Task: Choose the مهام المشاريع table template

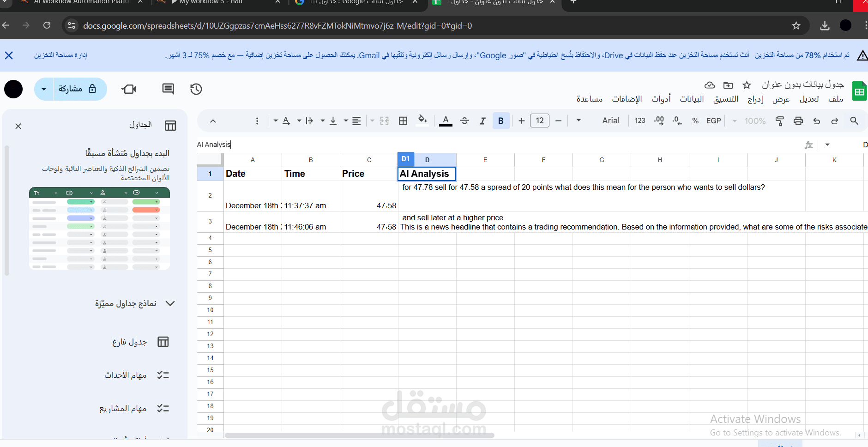Action: pyautogui.click(x=134, y=408)
